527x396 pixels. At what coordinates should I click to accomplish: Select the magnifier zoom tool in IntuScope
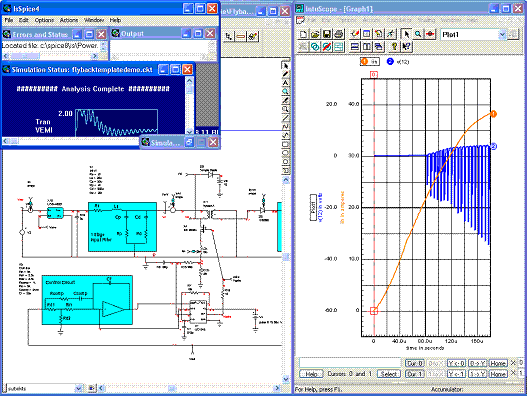tap(418, 34)
